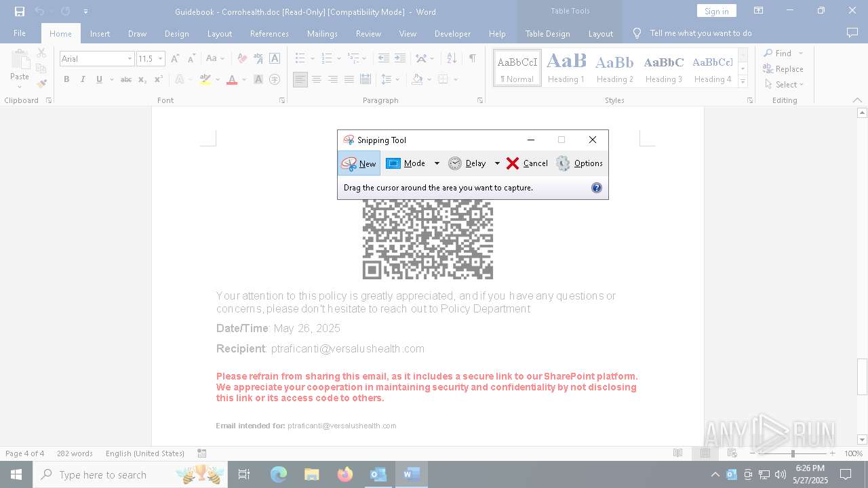
Task: Center the text alignment
Action: [x=317, y=79]
